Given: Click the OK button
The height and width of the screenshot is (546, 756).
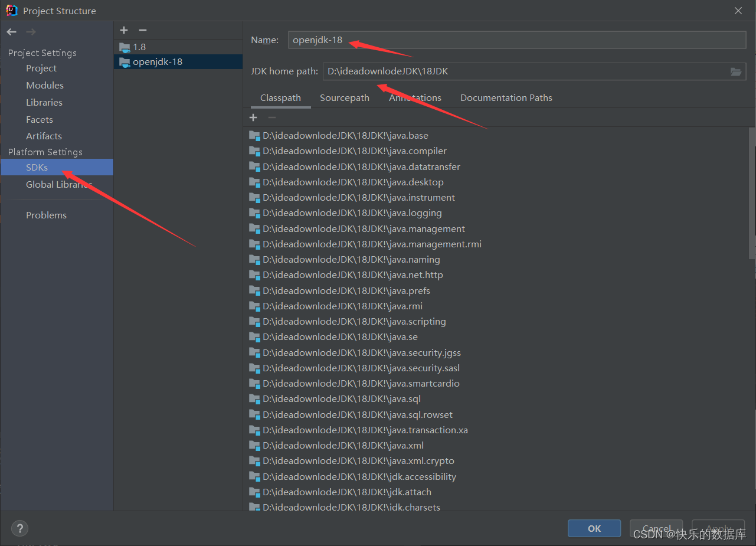Looking at the screenshot, I should pos(594,528).
